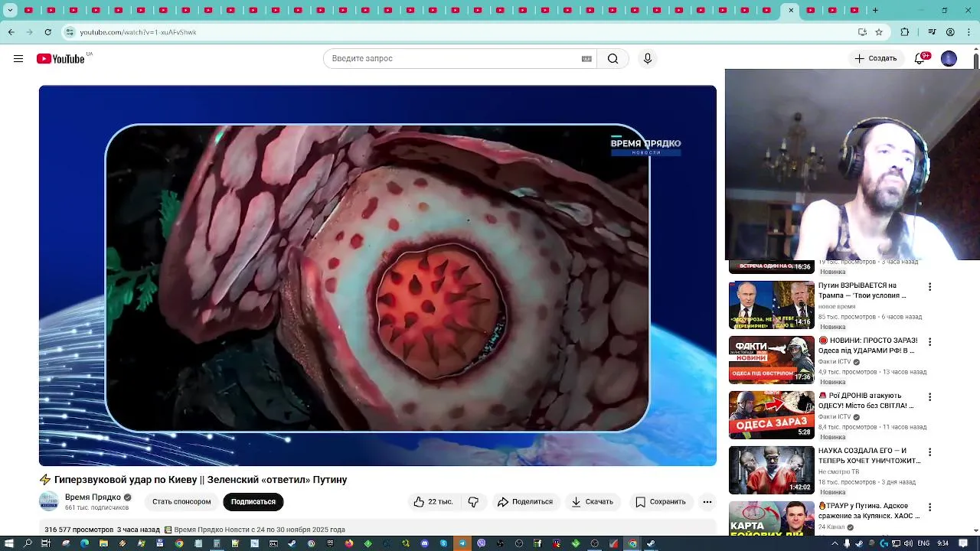Open options for "Путин ВЗРЫВАЕТСЯ на Трампа" video

click(x=929, y=287)
